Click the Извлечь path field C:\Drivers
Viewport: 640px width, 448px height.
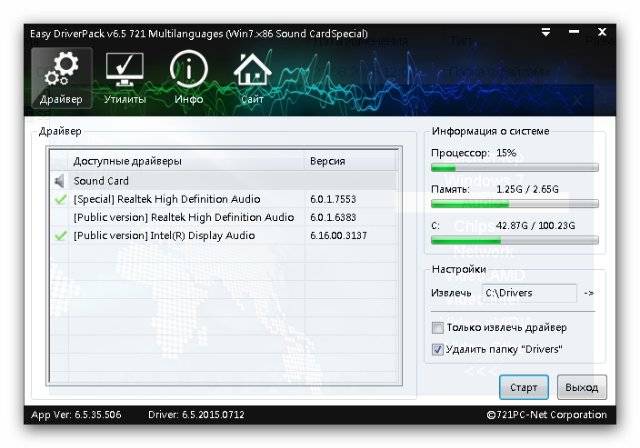coord(529,293)
